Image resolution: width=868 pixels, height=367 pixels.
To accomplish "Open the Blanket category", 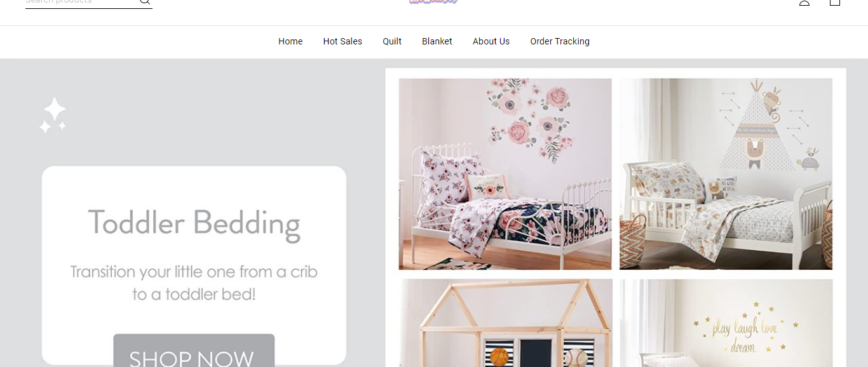I will 437,41.
